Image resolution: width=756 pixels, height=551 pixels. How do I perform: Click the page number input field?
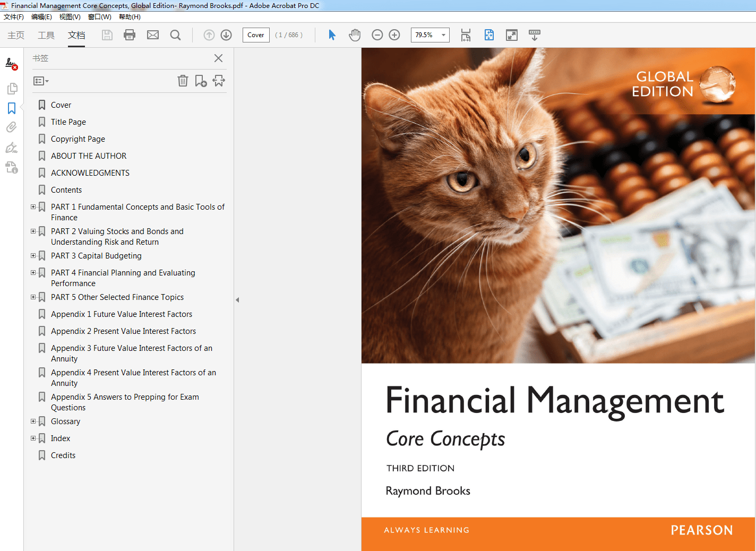255,35
